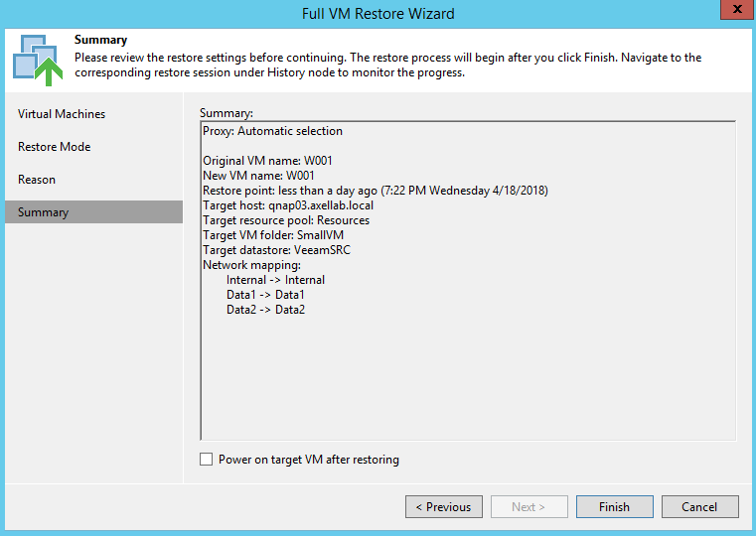Image resolution: width=756 pixels, height=536 pixels.
Task: Click the Internal -> Internal network mapping
Action: (275, 280)
